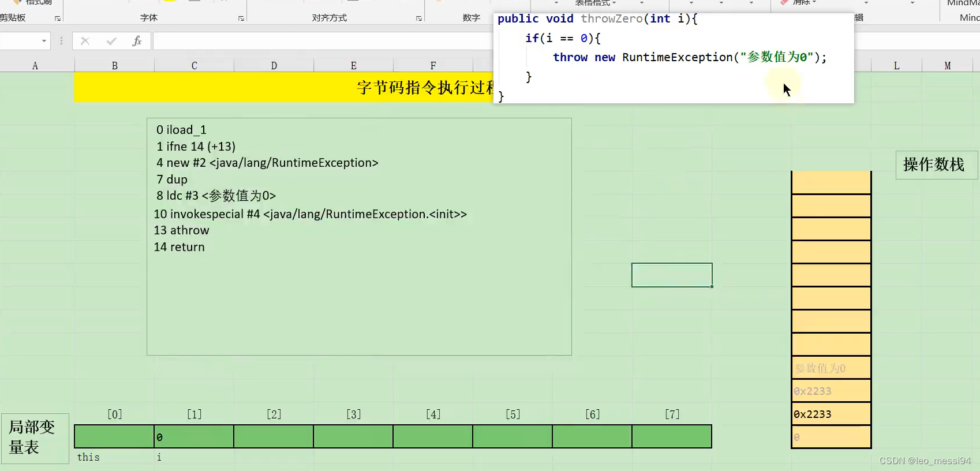Click the '0 iload_1' bytecode line
This screenshot has width=980, height=471.
click(181, 130)
